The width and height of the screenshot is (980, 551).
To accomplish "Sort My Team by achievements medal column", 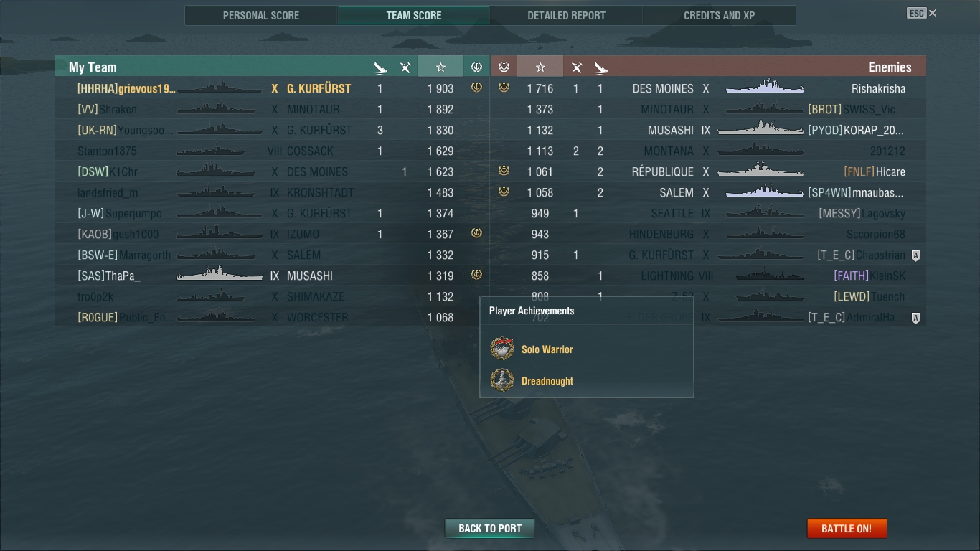I will coord(476,67).
